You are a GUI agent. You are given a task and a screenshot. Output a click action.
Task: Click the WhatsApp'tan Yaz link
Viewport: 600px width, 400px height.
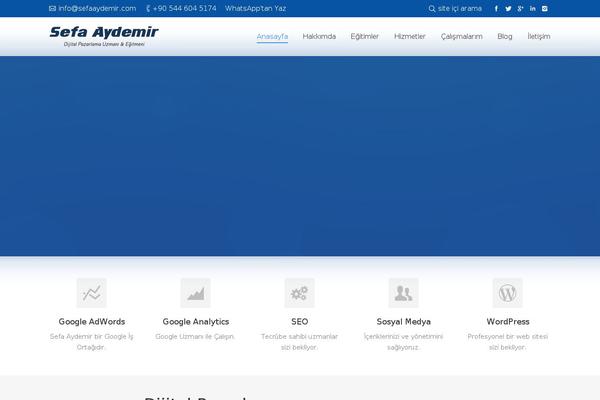255,8
